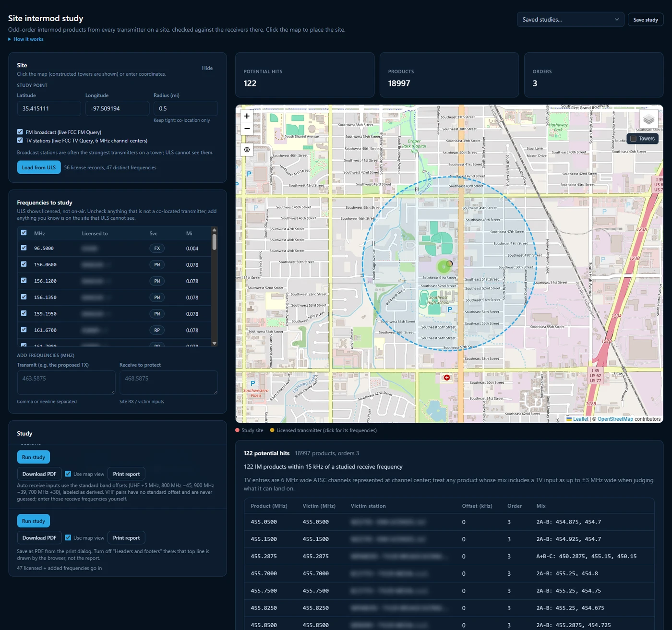Image resolution: width=672 pixels, height=630 pixels.
Task: Toggle the select-all checkbox in frequency table header
Action: pyautogui.click(x=24, y=233)
